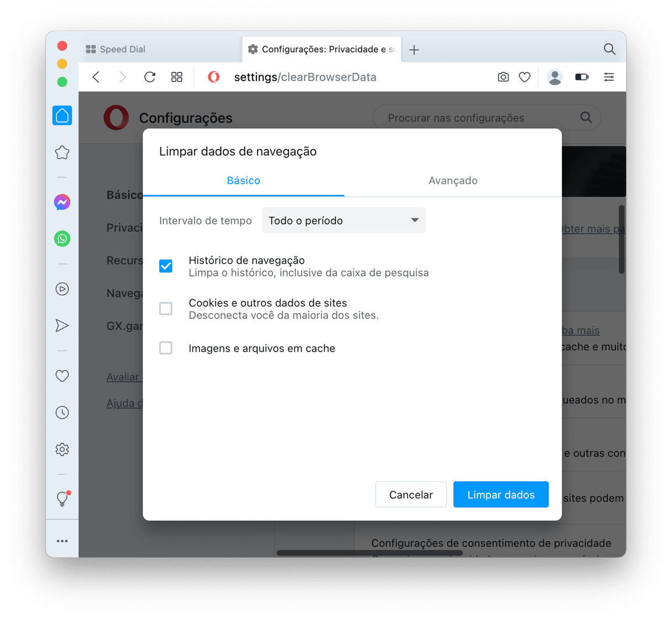This screenshot has width=672, height=618.
Task: Enable Cookies e outros dados de sites
Action: pos(166,308)
